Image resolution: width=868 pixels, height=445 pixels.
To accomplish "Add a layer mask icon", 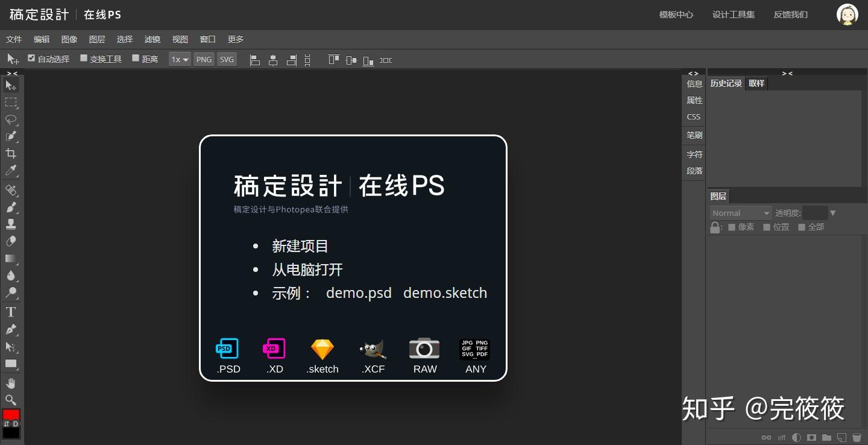I will point(812,437).
